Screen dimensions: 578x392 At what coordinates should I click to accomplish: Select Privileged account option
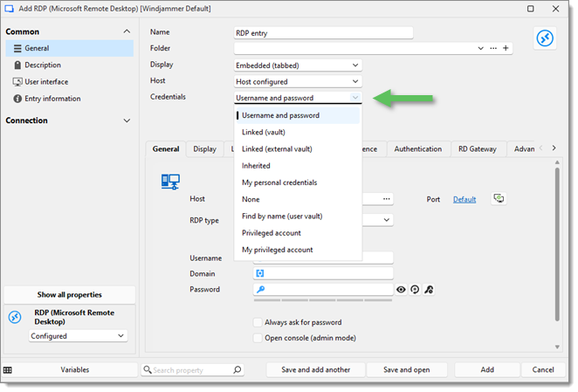(298, 233)
